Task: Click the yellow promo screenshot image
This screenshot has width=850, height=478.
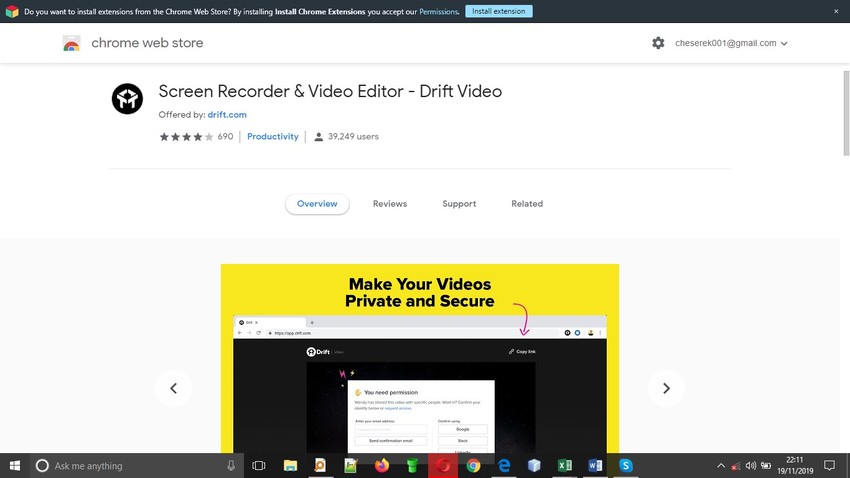Action: click(x=420, y=358)
